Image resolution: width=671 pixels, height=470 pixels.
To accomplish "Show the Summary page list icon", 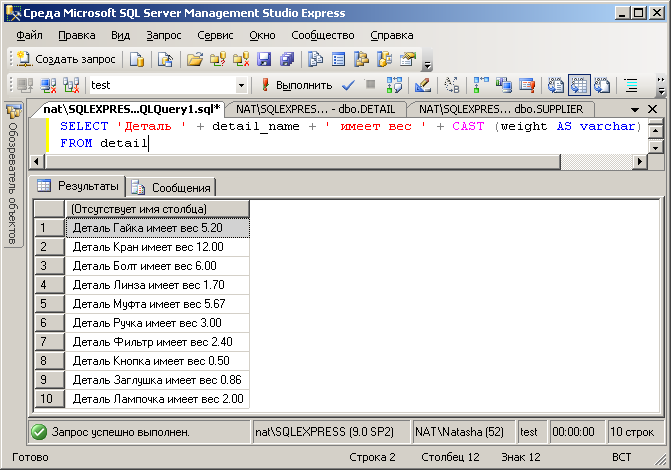I will pos(339,59).
